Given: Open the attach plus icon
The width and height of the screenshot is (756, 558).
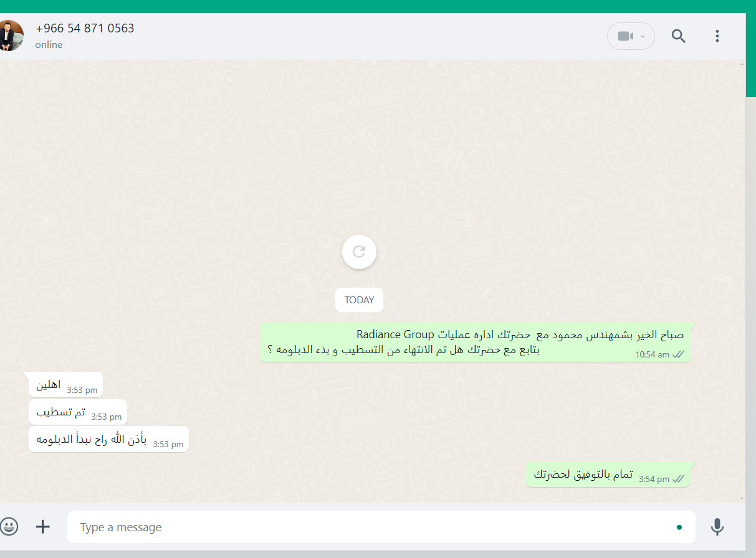Looking at the screenshot, I should 42,527.
